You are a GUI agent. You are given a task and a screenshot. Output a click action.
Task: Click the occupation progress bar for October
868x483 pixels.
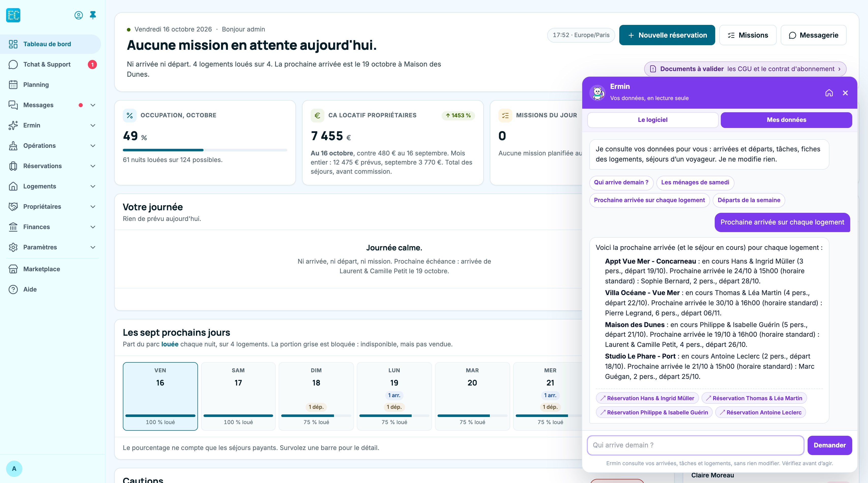[205, 150]
